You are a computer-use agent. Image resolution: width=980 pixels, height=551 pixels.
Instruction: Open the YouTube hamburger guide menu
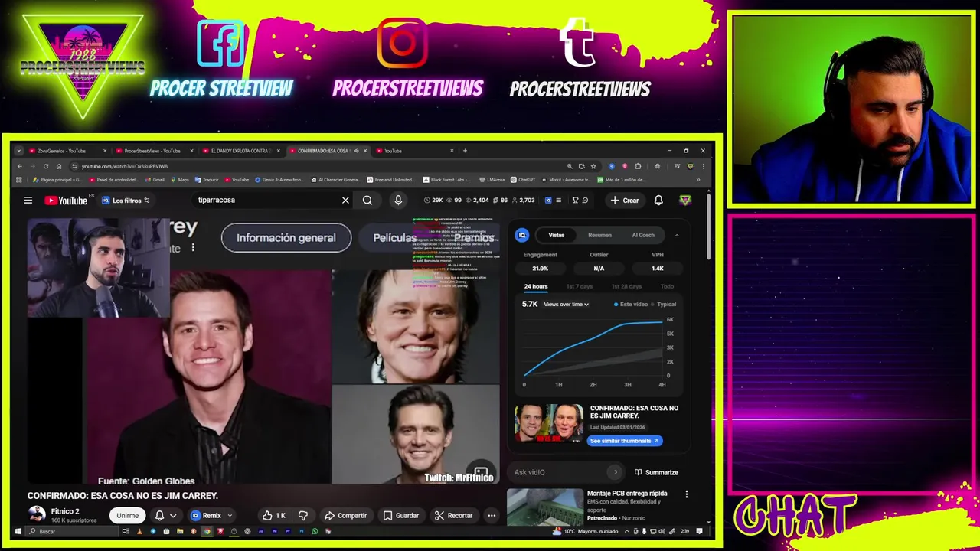tap(28, 201)
